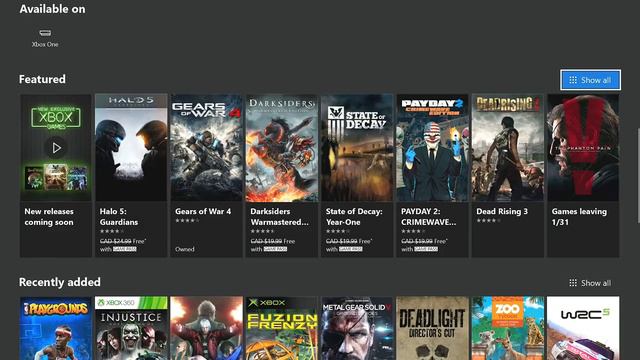Open Deadlight Director's Cut tile
640x360 pixels.
click(x=432, y=328)
